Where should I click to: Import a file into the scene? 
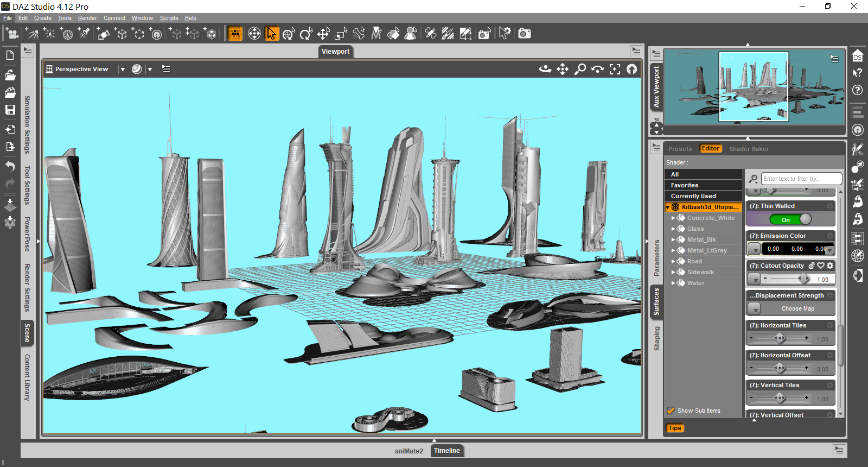(x=10, y=129)
